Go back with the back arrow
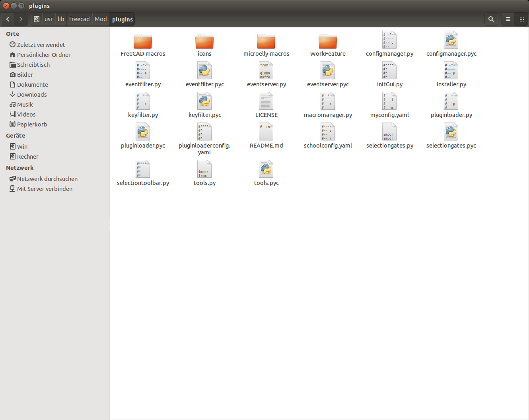 click(x=8, y=19)
